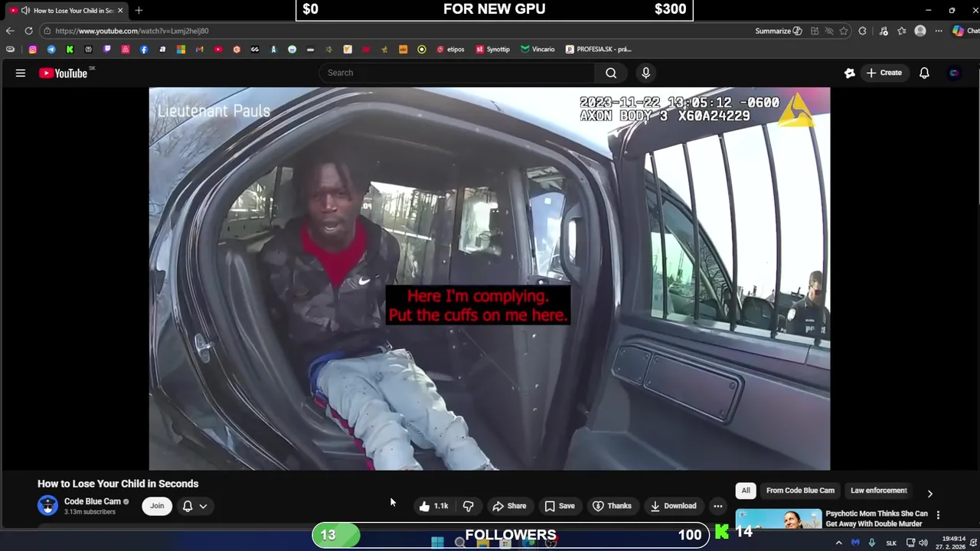Open the YouTube guide hamburger menu
Viewport: 980px width, 551px height.
click(21, 73)
